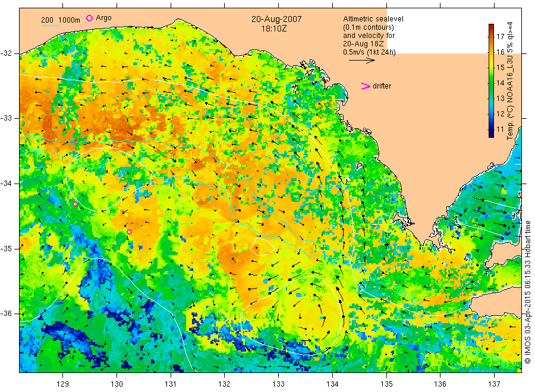
Task: Click the '0.5m/s (1kt 24h)' text
Action: 369,52
